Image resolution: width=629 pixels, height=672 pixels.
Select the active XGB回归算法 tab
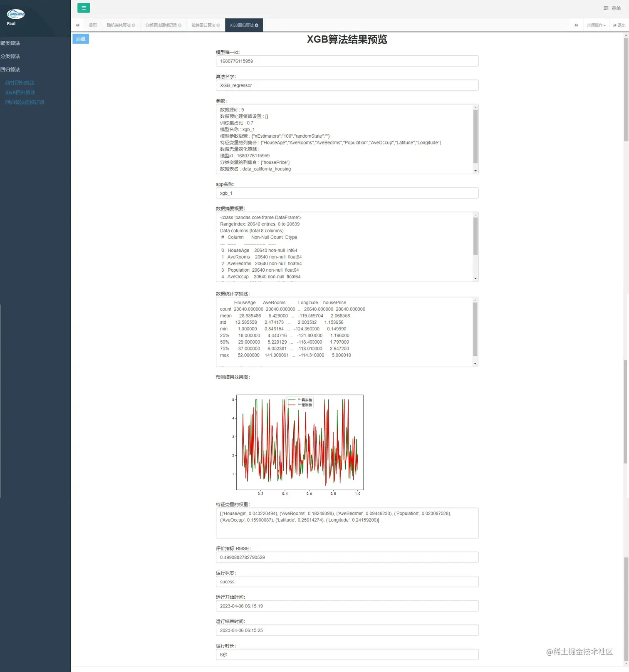pos(242,25)
